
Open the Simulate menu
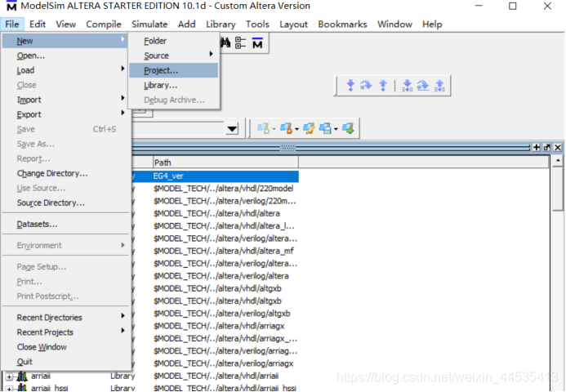pyautogui.click(x=149, y=24)
